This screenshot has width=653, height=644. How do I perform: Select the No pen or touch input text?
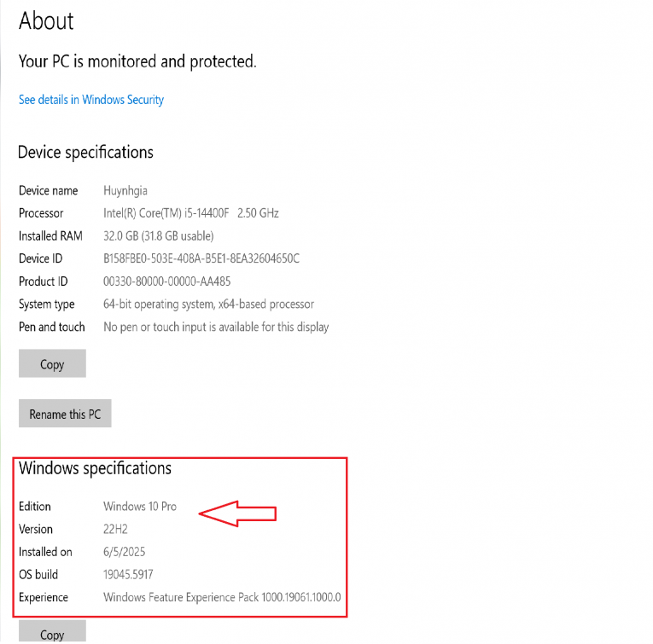tap(216, 328)
